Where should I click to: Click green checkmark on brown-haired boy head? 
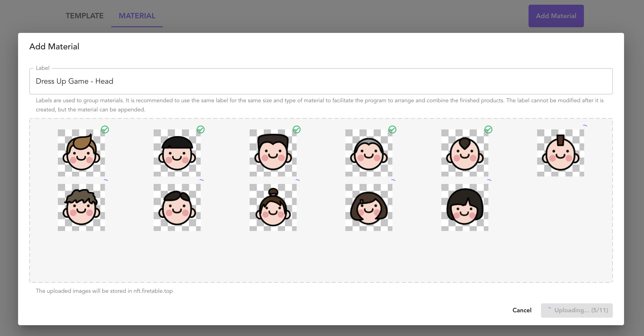(105, 129)
